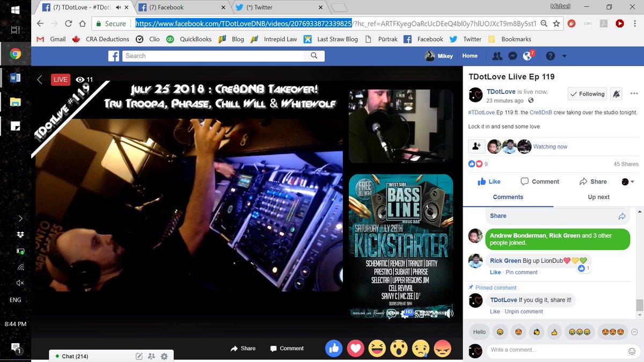Open the 45 Shares link
This screenshot has width=644, height=362.
626,164
